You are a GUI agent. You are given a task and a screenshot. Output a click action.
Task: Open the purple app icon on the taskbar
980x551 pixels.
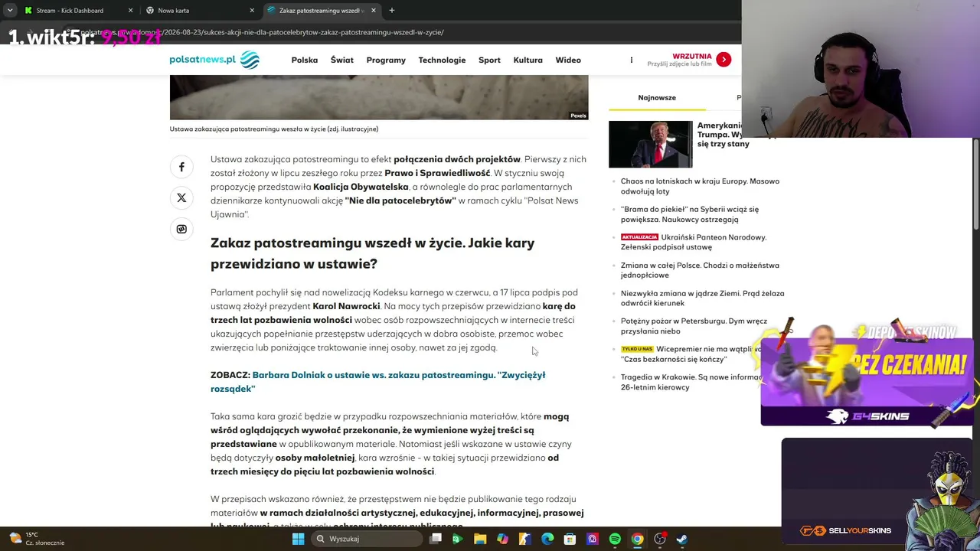tap(593, 539)
